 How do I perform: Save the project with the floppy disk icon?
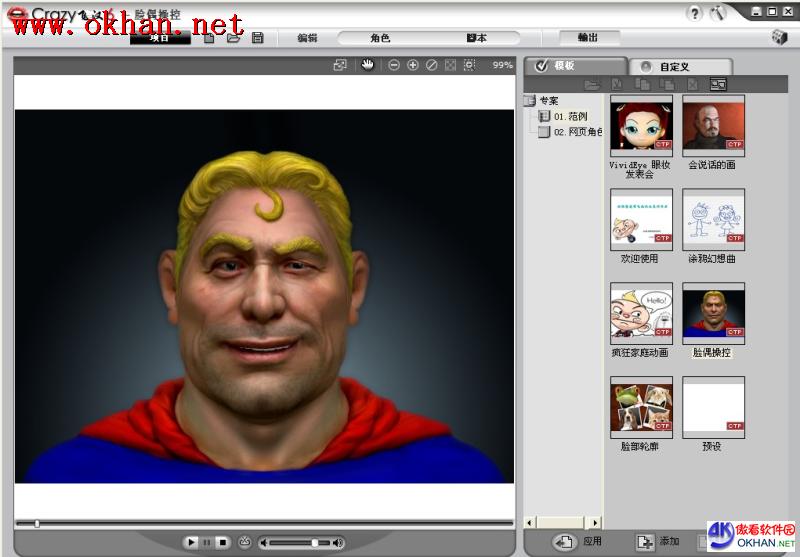click(258, 37)
